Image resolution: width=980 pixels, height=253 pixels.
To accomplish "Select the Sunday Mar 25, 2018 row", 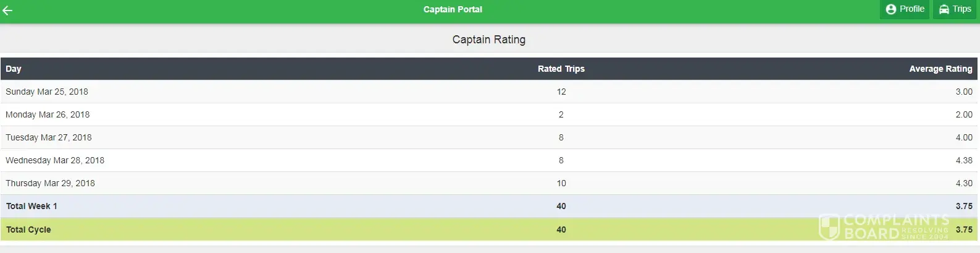I will [47, 92].
